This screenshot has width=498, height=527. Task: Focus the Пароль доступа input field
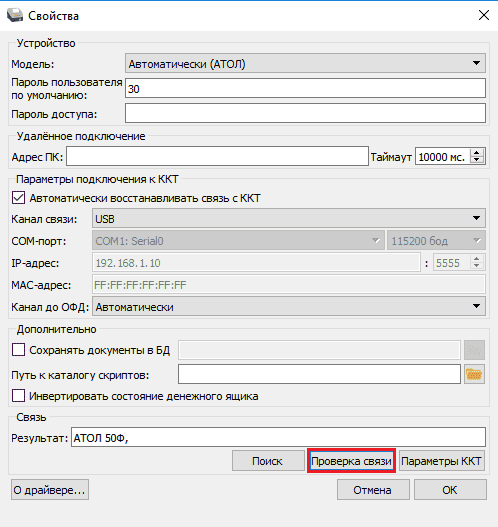pyautogui.click(x=305, y=113)
